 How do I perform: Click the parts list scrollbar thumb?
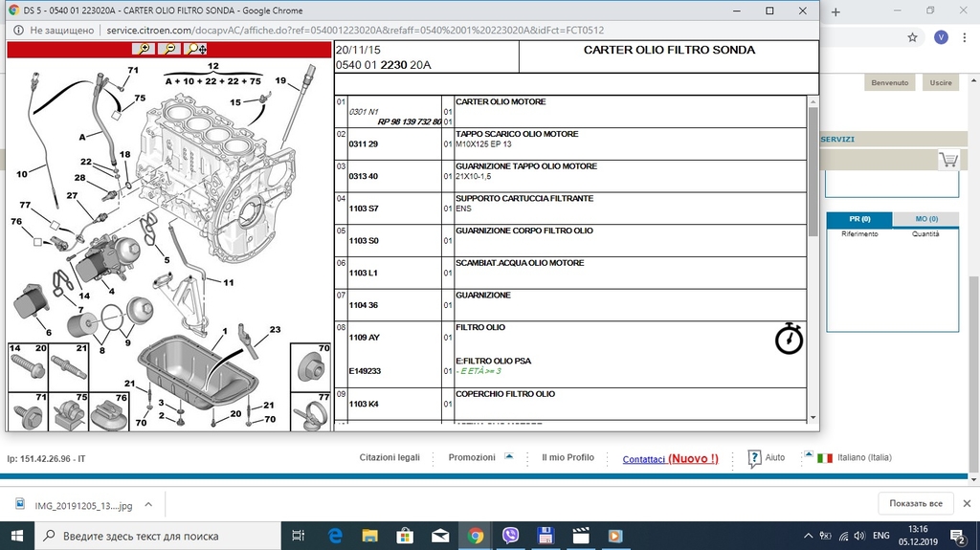click(813, 172)
